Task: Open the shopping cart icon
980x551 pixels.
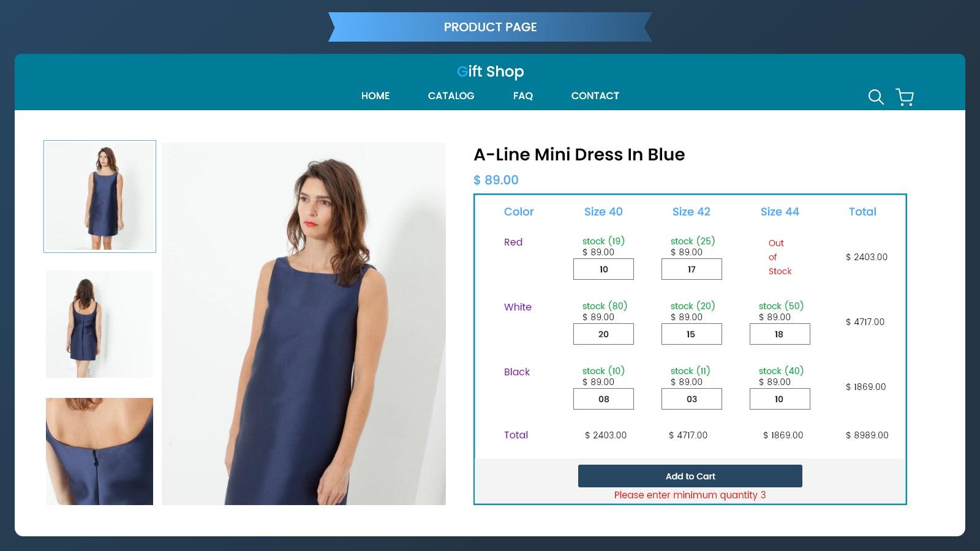Action: (x=905, y=97)
